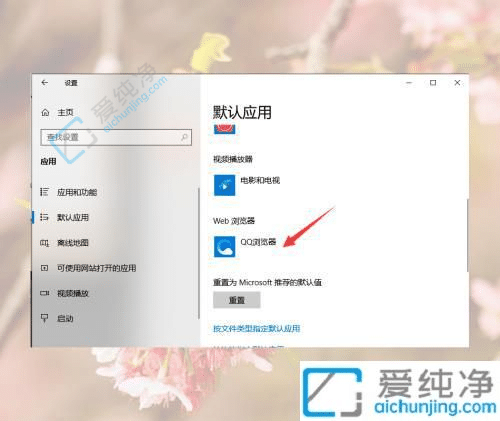Select QQ浏览器 as web browser label
Screen dimensions: 500x421
click(x=258, y=242)
